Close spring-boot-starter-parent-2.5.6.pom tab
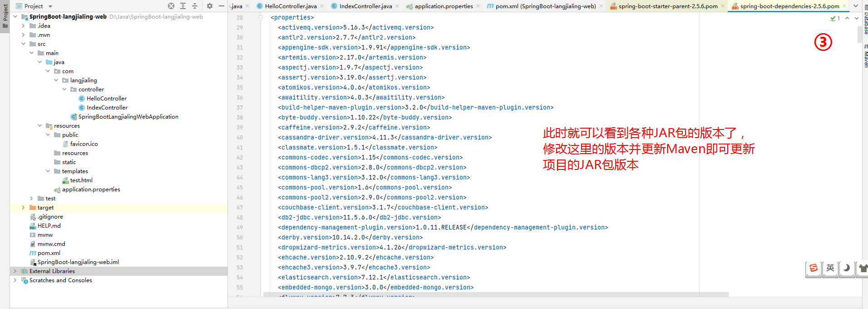This screenshot has width=868, height=309. tap(723, 6)
